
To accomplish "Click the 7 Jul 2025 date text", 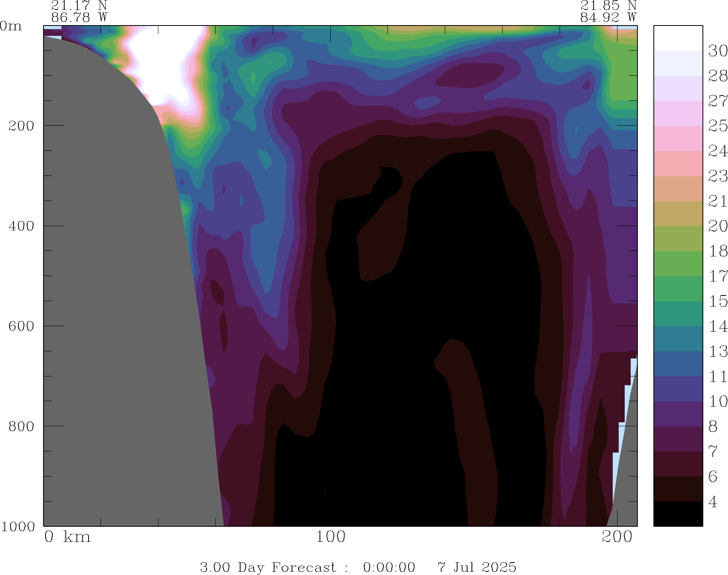I will [x=477, y=567].
